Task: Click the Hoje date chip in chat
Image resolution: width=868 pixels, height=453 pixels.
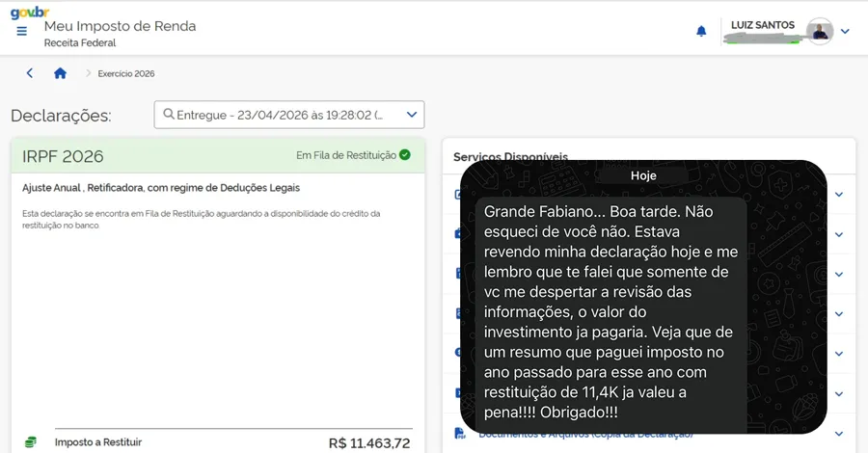Action: (643, 175)
